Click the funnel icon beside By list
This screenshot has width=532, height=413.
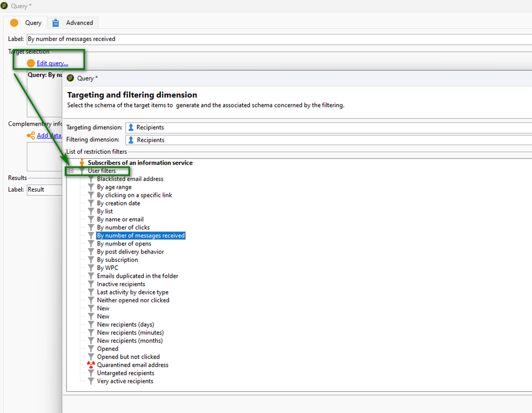[x=91, y=211]
